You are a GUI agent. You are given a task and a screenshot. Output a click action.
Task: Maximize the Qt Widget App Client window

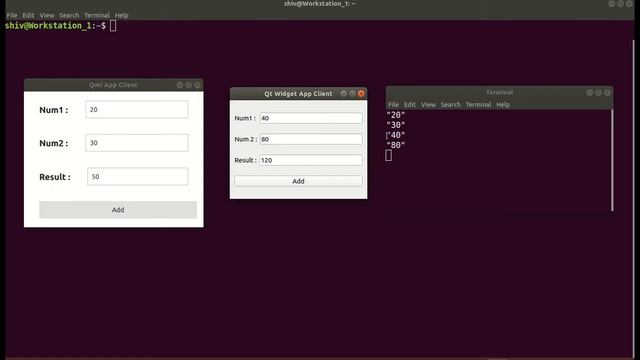pyautogui.click(x=352, y=93)
